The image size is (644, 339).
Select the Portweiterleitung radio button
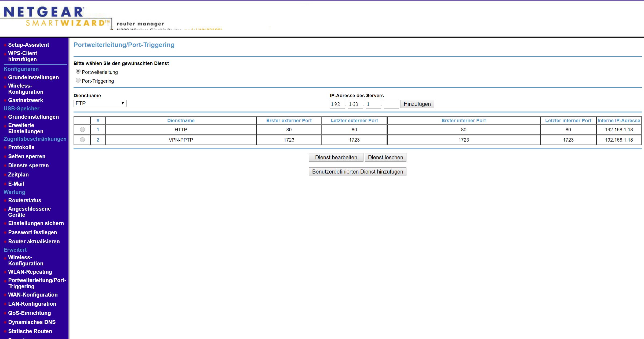(78, 71)
